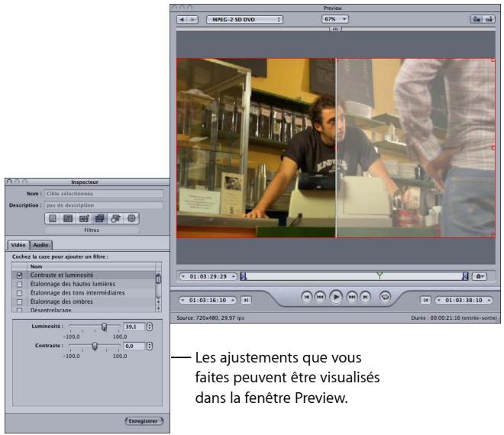Click the Durée 00:00:21:16 status text
This screenshot has width=504, height=435.
click(454, 317)
